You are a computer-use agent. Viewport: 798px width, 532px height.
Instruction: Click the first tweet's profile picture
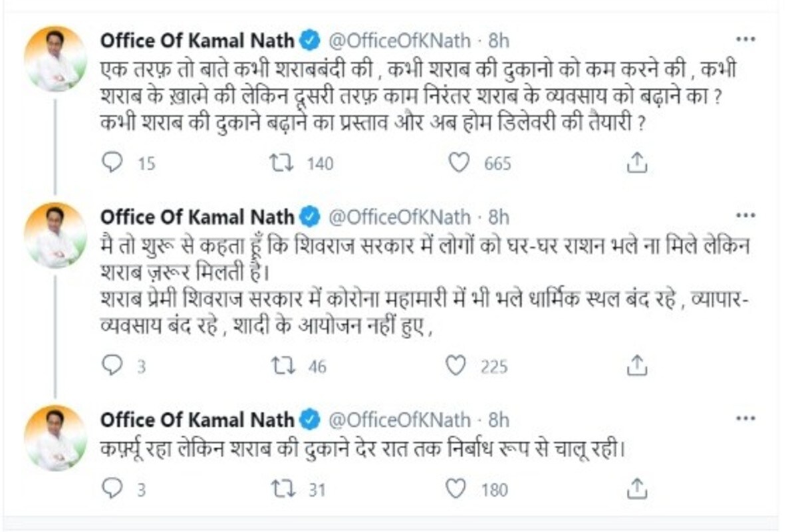(55, 59)
